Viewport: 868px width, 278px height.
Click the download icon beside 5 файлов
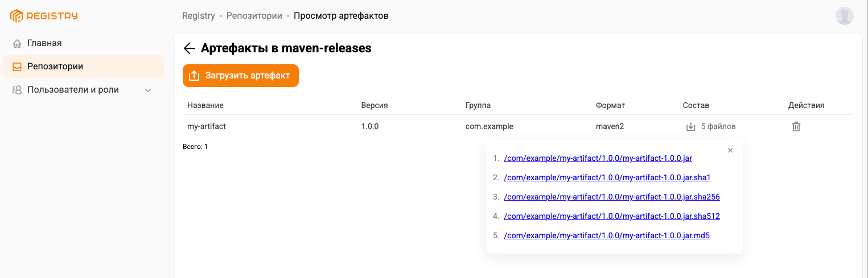(691, 127)
